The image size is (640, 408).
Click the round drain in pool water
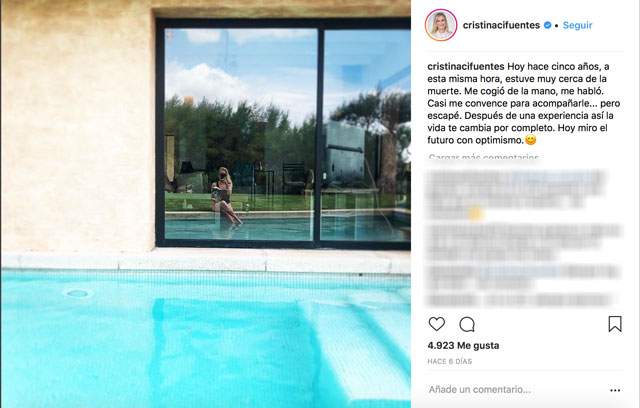tap(77, 293)
